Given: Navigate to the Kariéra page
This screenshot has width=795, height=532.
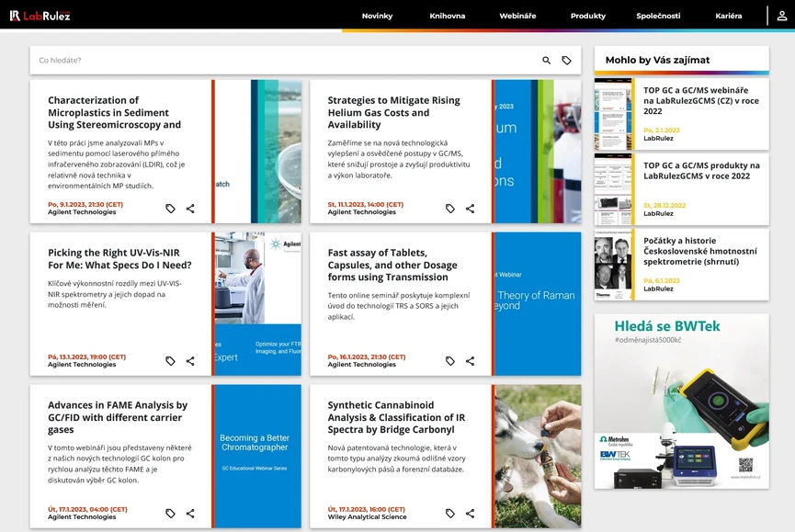Looking at the screenshot, I should pos(728,16).
